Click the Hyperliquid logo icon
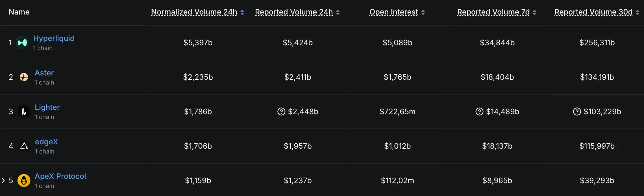This screenshot has width=644, height=196. pyautogui.click(x=22, y=43)
